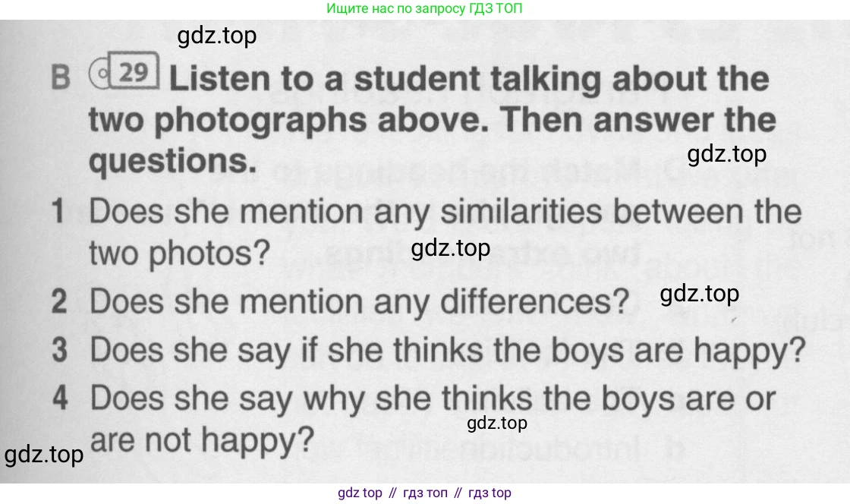Click question number 1
This screenshot has width=850, height=504.
pos(58,212)
